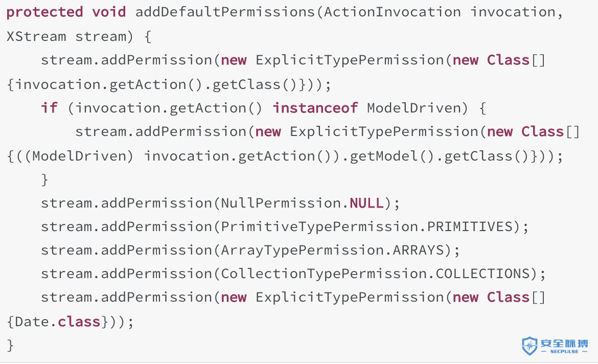Click the addDefaultPermissions method name
The width and height of the screenshot is (598, 364).
(x=225, y=12)
